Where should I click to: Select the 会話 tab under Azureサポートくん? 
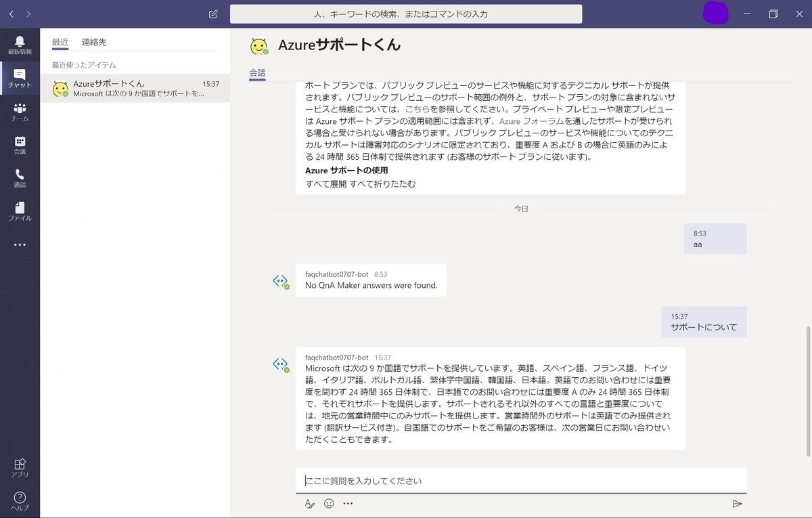257,71
